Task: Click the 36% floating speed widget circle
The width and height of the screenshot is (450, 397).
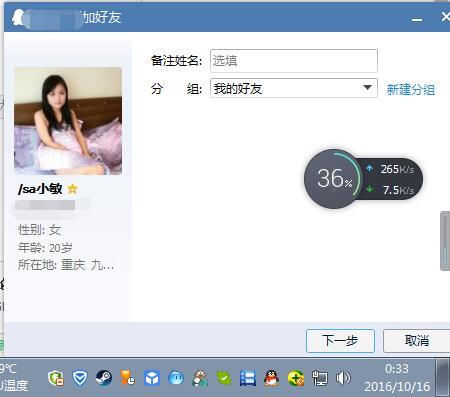Action: point(334,179)
